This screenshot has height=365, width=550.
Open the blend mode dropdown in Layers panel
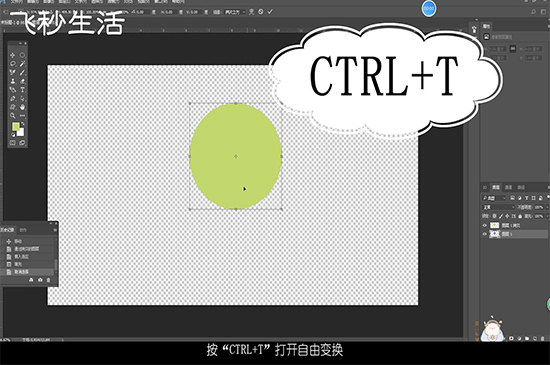[x=498, y=207]
